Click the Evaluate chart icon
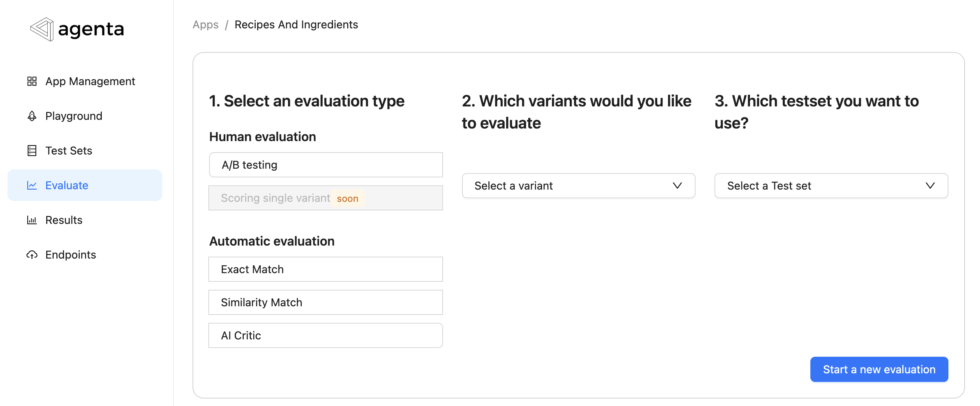Image resolution: width=980 pixels, height=406 pixels. coord(32,185)
